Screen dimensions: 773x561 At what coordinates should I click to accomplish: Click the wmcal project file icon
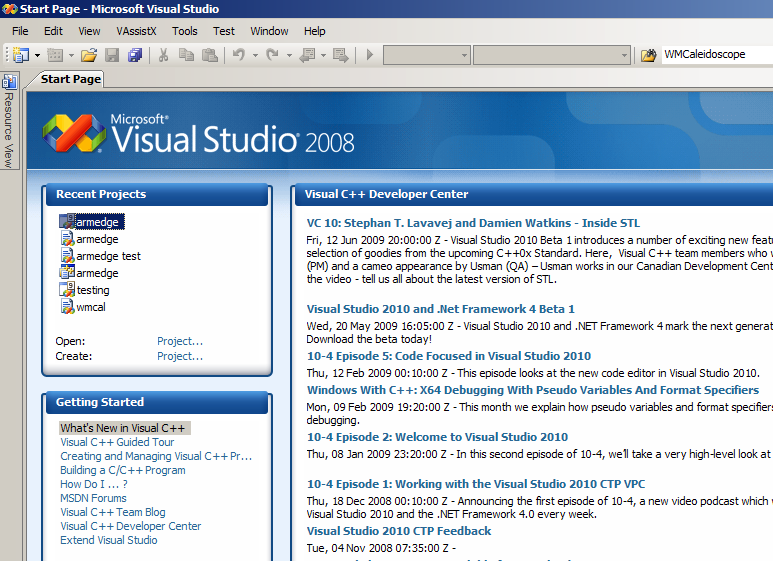point(67,307)
